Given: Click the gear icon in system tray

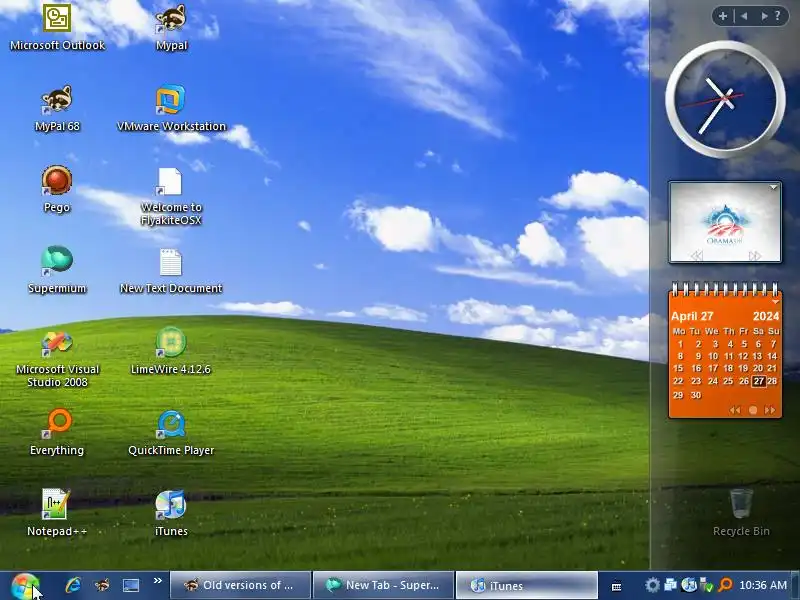Looking at the screenshot, I should pyautogui.click(x=652, y=585).
